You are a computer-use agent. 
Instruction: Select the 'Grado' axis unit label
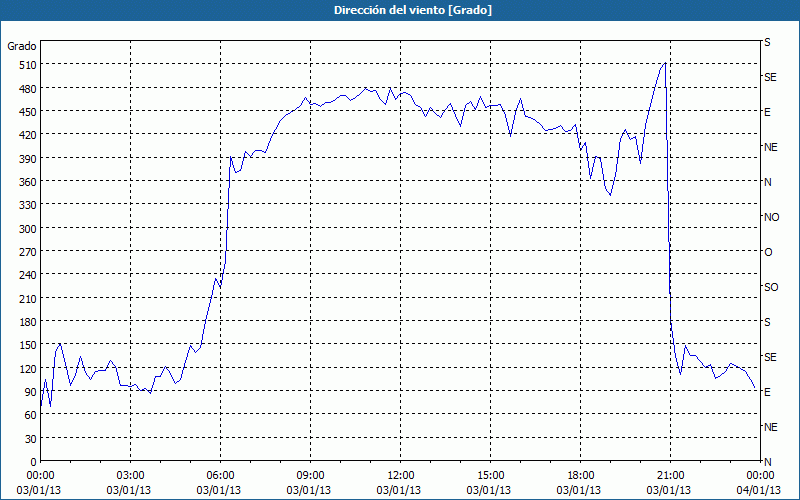pos(22,46)
